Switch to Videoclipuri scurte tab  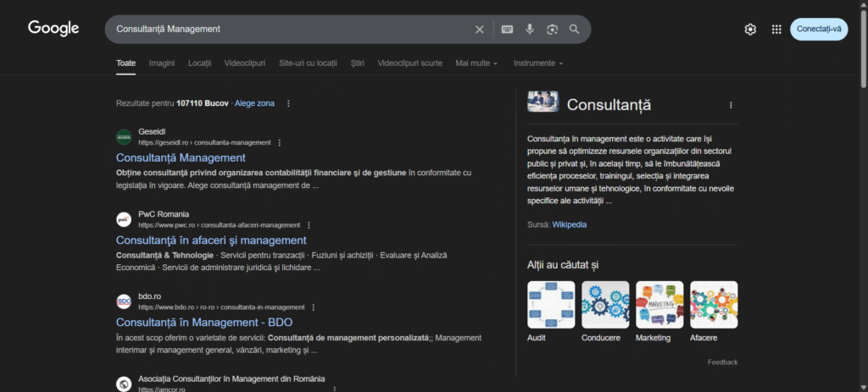[409, 63]
